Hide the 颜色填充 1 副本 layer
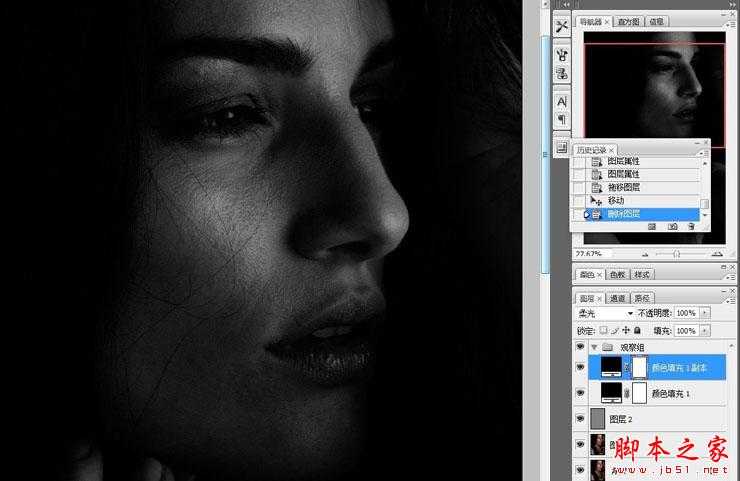The width and height of the screenshot is (740, 481). [x=581, y=367]
